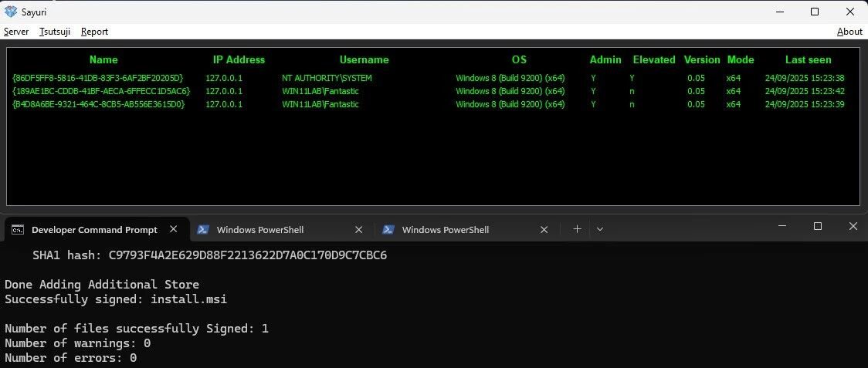Screen dimensions: 868x368
Task: Sort by the Username column header
Action: (364, 59)
